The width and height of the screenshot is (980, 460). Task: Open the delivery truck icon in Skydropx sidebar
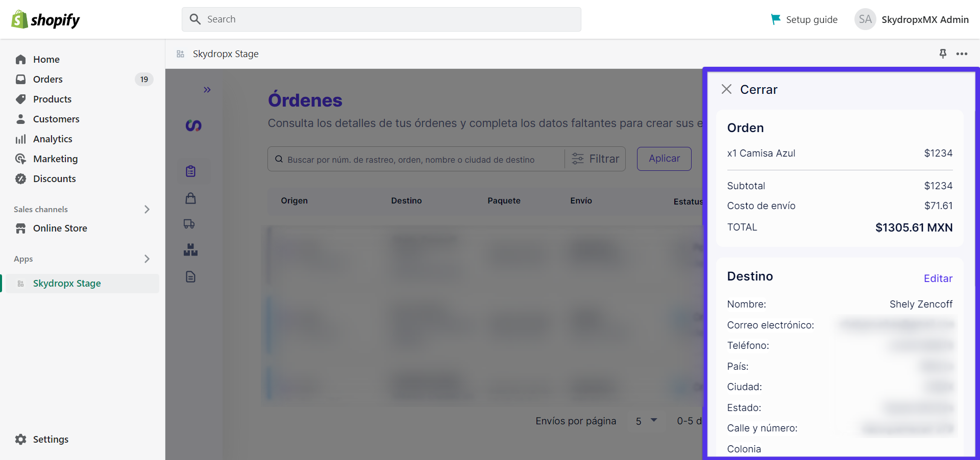(189, 224)
